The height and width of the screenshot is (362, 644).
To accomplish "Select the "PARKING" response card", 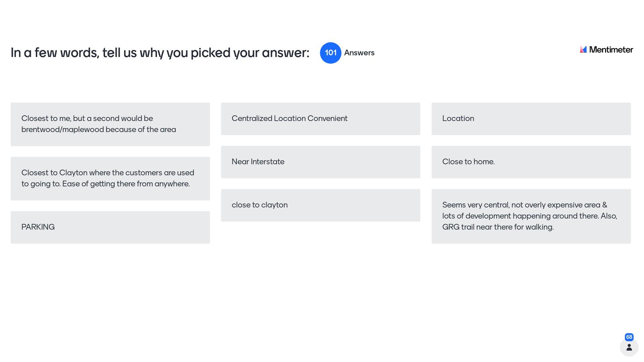I will pyautogui.click(x=110, y=227).
